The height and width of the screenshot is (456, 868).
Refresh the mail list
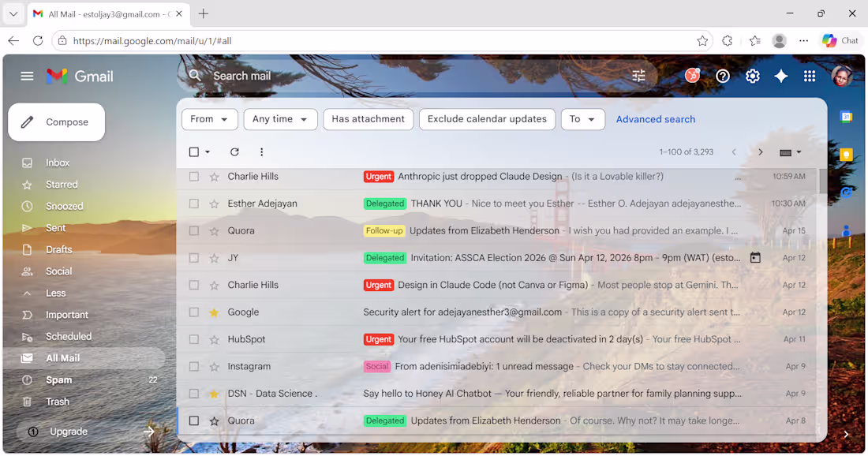point(234,151)
